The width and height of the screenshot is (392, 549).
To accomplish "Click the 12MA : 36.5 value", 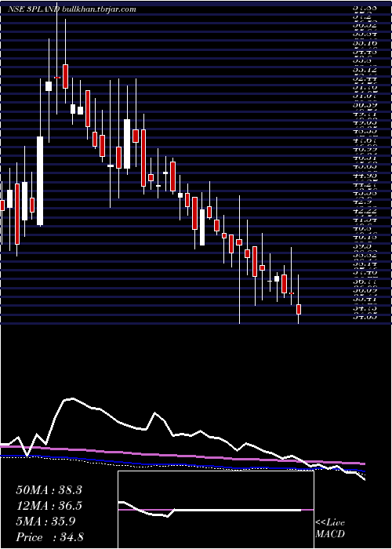I will point(49,506).
